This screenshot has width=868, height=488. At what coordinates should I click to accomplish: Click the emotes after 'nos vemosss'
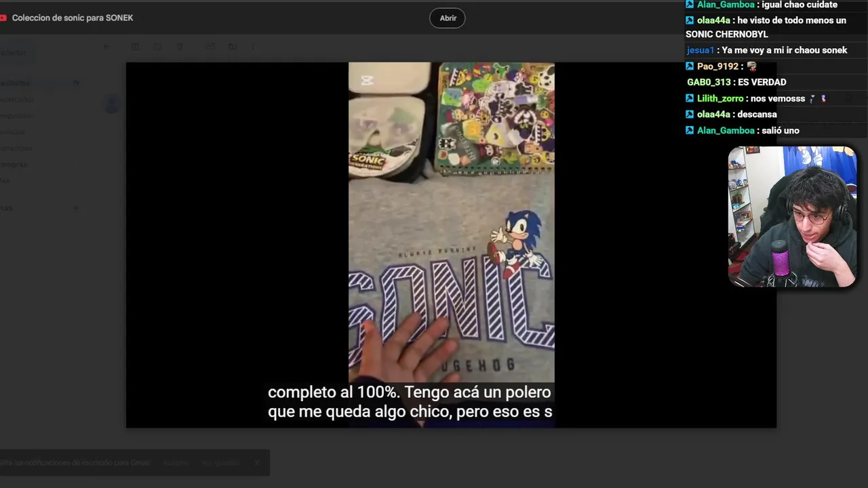[818, 98]
